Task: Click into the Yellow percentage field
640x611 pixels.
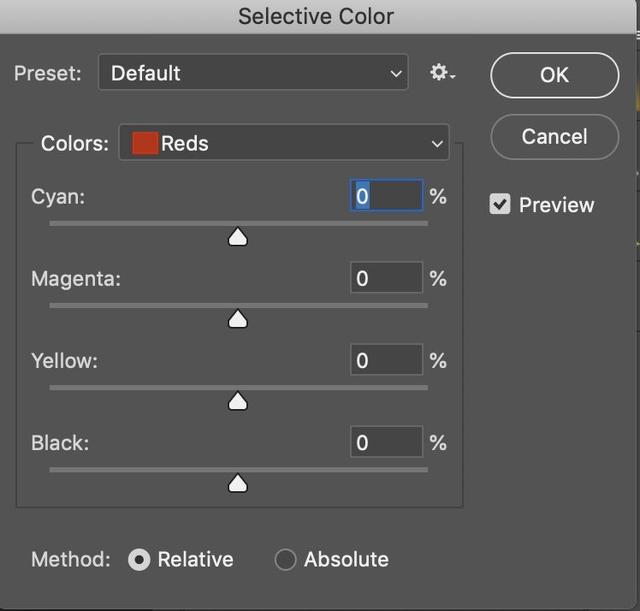Action: 387,360
